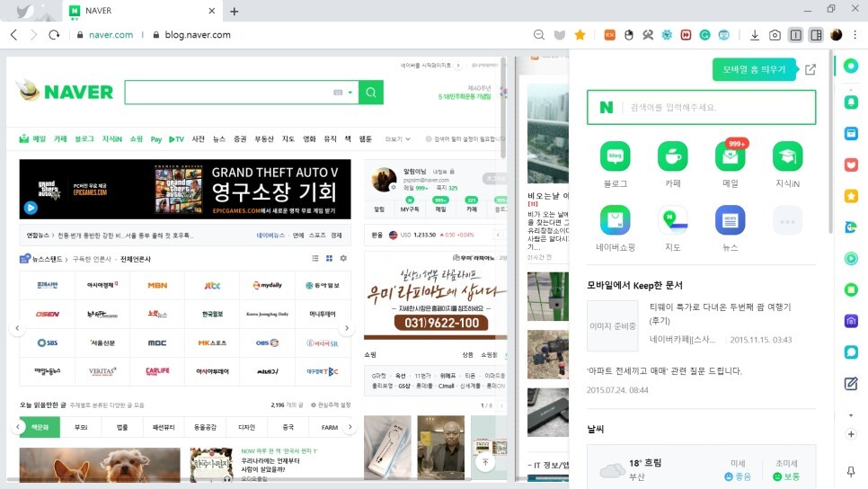Click the scroll-to-top arrow button
The image size is (868, 489).
(x=485, y=462)
